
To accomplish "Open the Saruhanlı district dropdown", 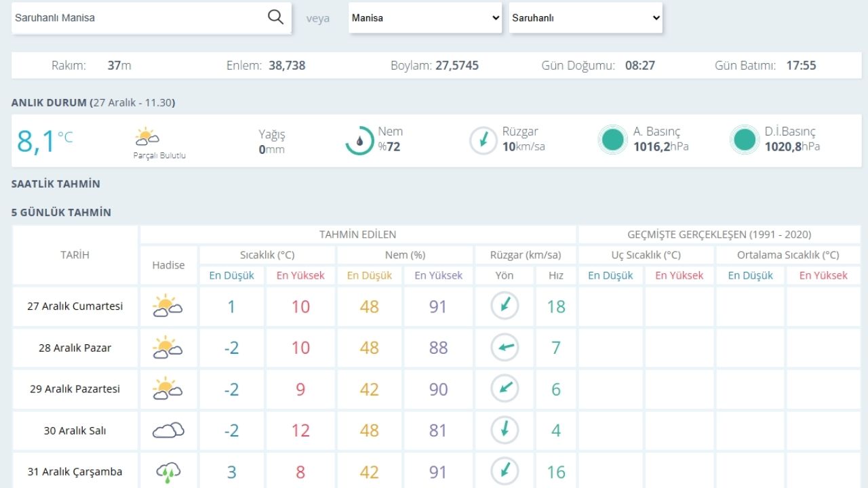I will tap(586, 18).
